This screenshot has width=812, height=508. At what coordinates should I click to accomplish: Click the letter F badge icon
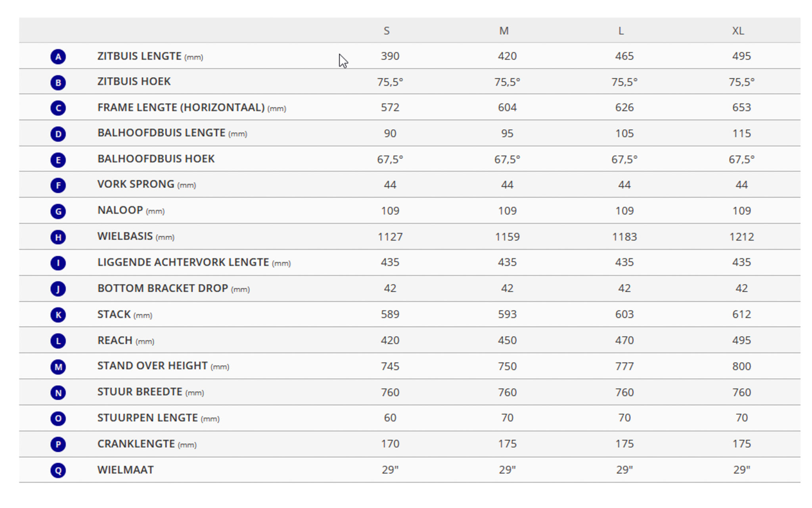[x=58, y=185]
